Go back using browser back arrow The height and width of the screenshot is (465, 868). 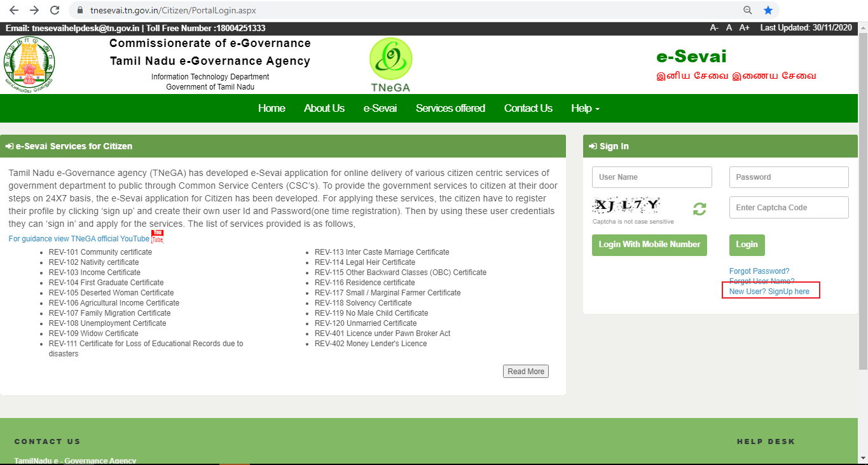[x=14, y=10]
